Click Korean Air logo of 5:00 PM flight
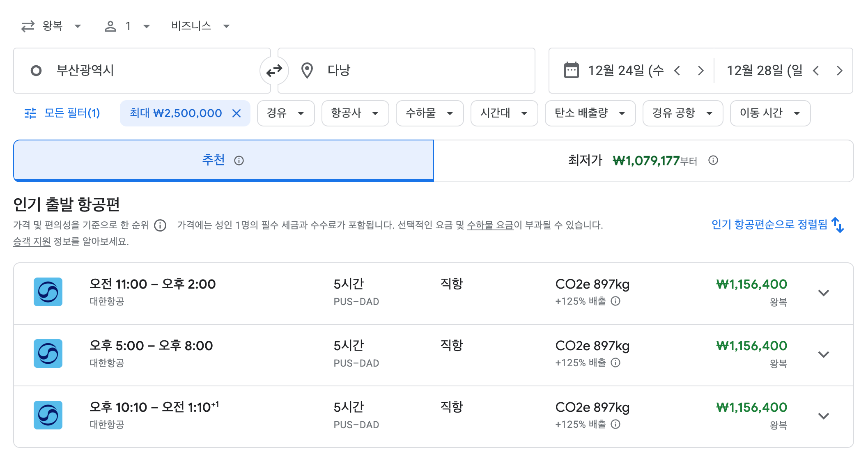Viewport: 868px width, 459px height. click(48, 353)
